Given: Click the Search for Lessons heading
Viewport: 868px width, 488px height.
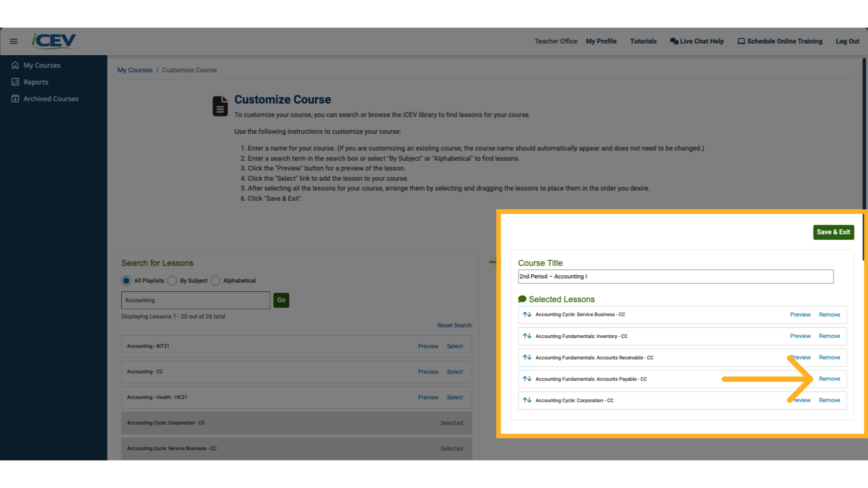Looking at the screenshot, I should point(157,263).
